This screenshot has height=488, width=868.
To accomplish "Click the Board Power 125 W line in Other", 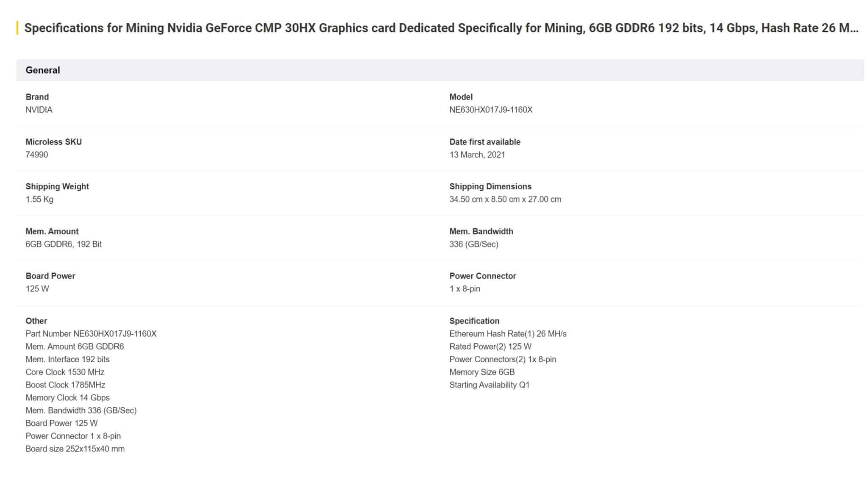I will point(61,423).
